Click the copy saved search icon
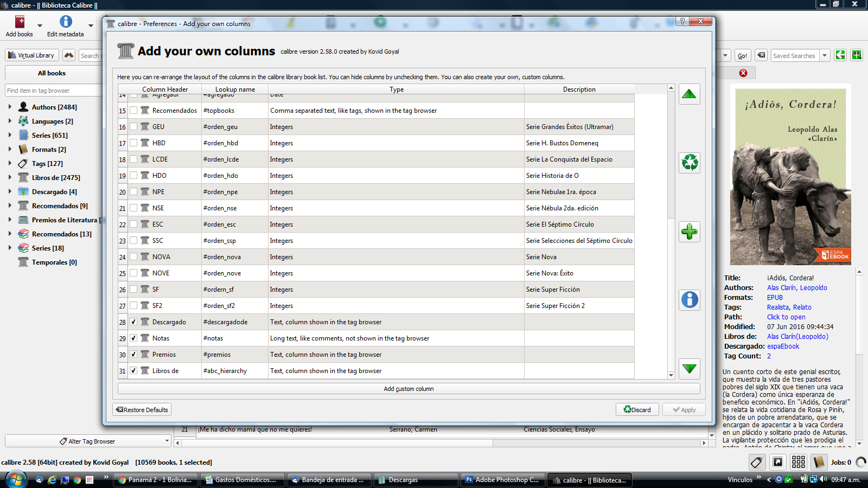 840,55
